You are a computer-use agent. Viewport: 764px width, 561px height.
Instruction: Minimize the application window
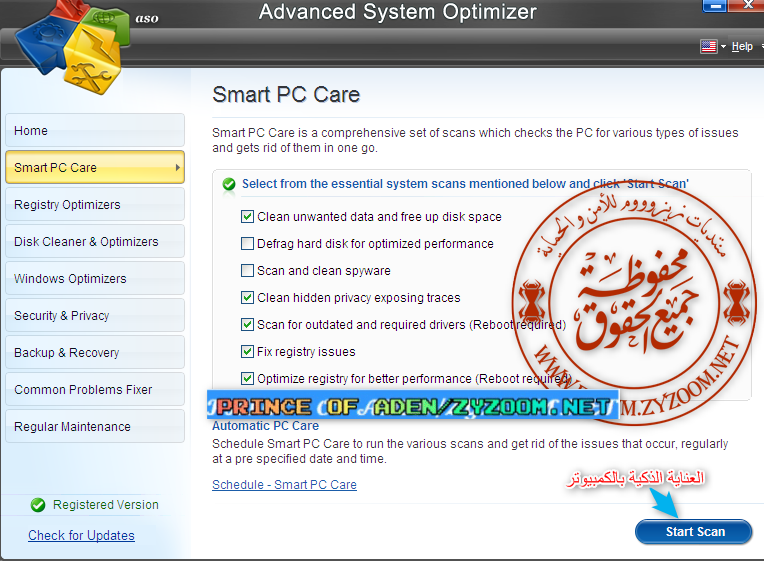715,5
